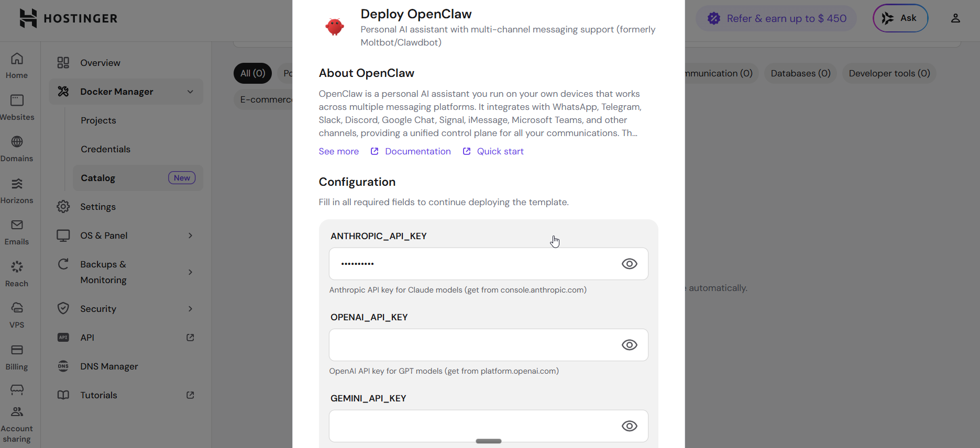Click the Security shield icon
The image size is (980, 448).
coord(63,309)
